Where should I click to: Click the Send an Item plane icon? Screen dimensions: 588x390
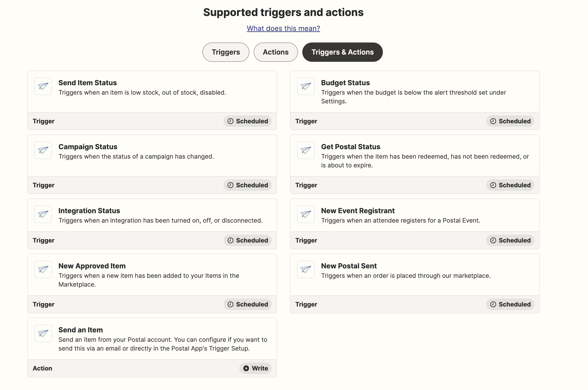point(43,333)
